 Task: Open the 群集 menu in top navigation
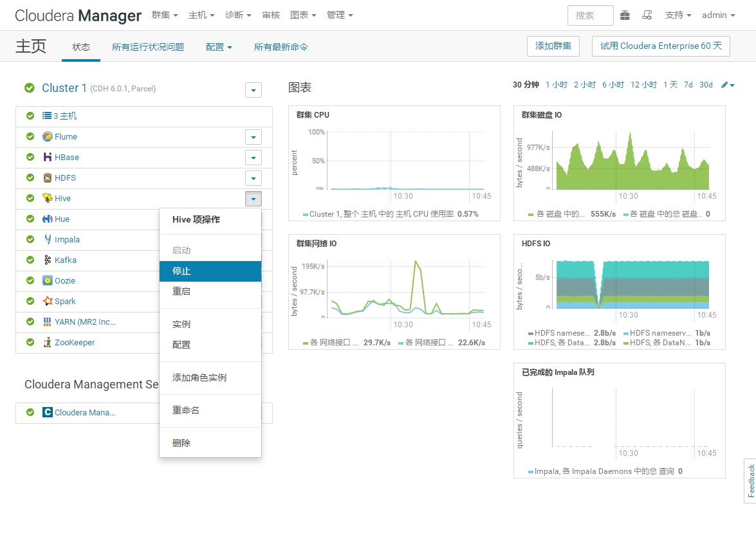pyautogui.click(x=165, y=15)
